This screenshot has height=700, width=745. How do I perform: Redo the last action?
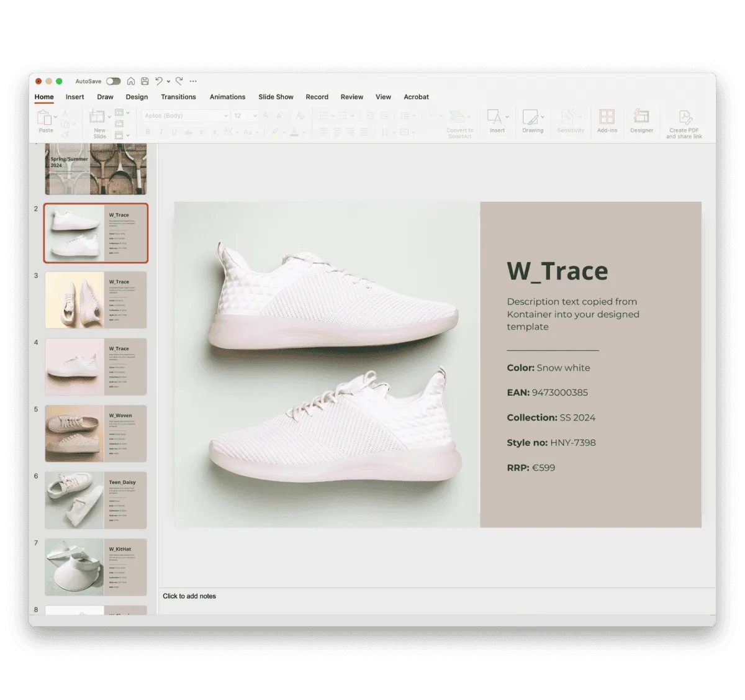click(x=179, y=81)
